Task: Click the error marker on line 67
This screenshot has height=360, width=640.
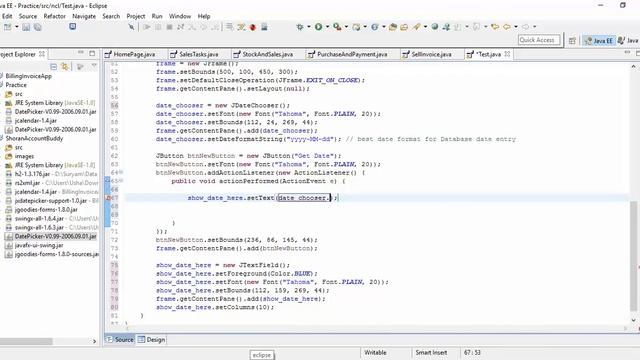Action: [108, 198]
